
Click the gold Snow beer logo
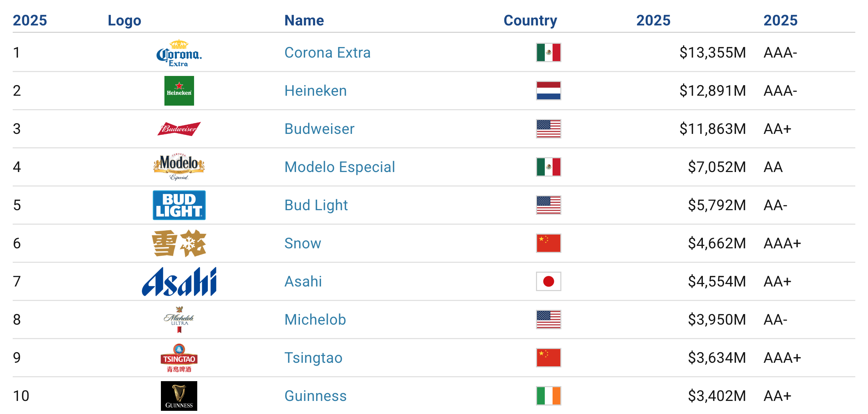click(179, 243)
